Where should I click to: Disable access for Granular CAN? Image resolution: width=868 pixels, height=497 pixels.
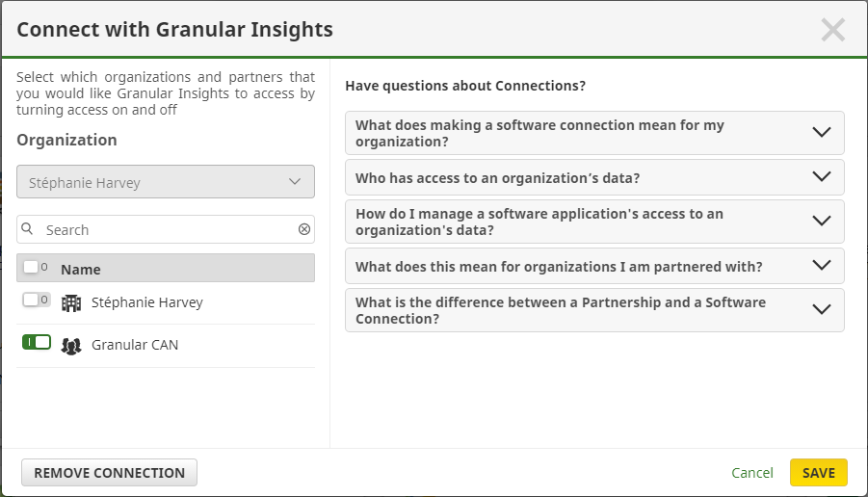37,343
